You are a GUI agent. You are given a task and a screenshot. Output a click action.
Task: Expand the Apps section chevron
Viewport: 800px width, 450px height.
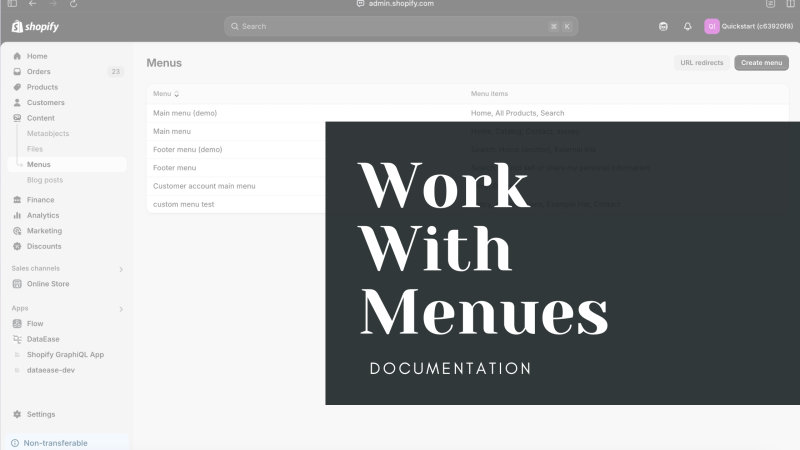tap(121, 309)
